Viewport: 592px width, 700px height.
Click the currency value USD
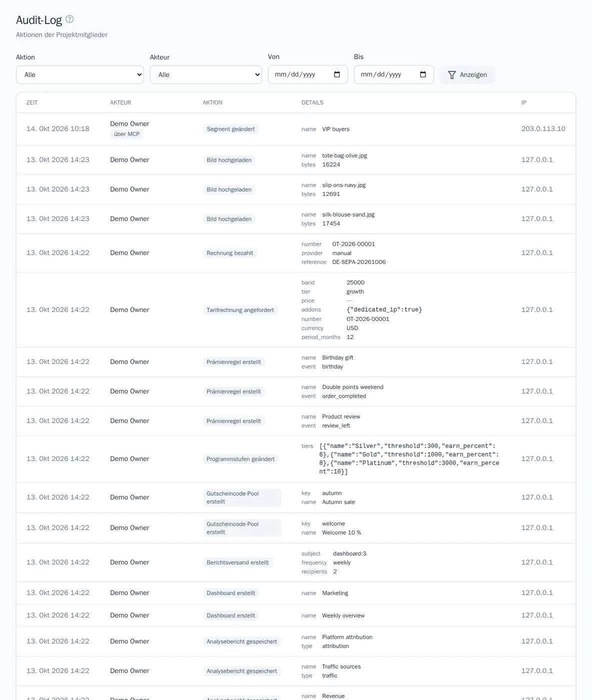(352, 328)
